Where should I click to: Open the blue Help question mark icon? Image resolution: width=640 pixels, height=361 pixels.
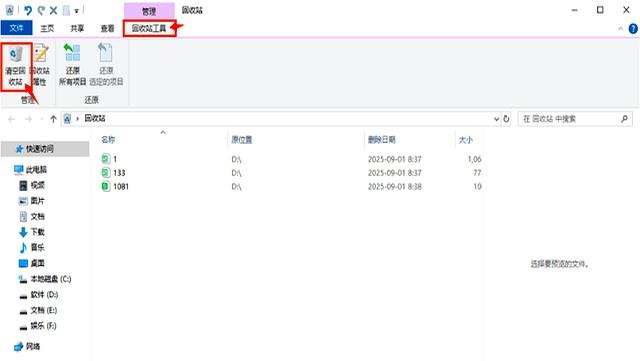coord(633,29)
